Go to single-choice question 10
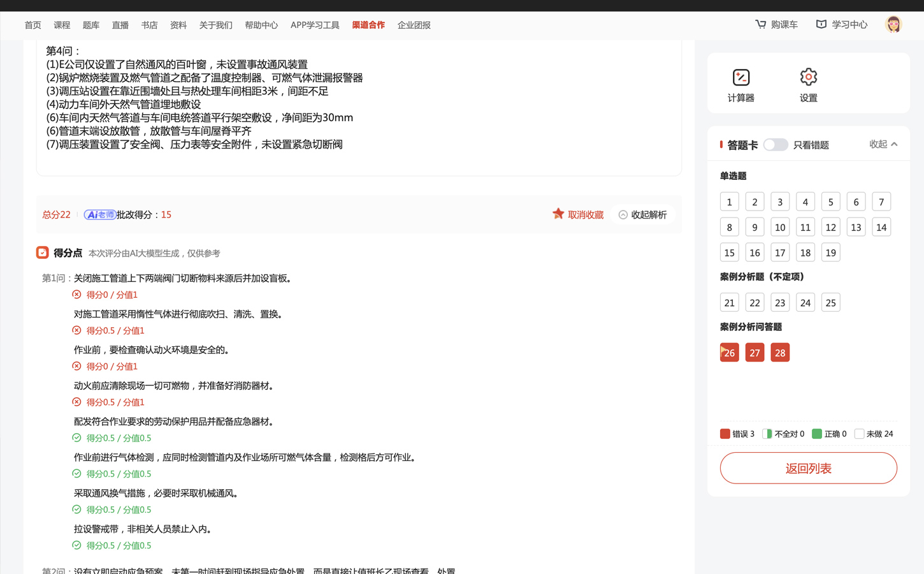Image resolution: width=924 pixels, height=574 pixels. click(780, 227)
